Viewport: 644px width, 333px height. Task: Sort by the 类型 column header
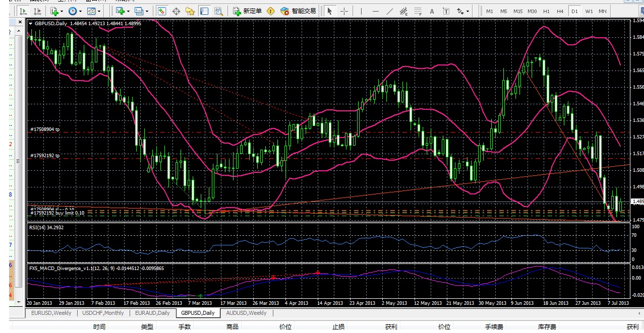(x=147, y=327)
